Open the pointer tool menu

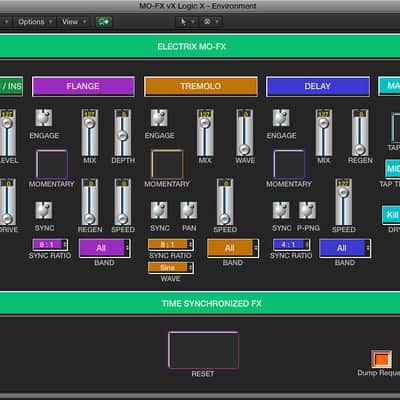click(186, 22)
